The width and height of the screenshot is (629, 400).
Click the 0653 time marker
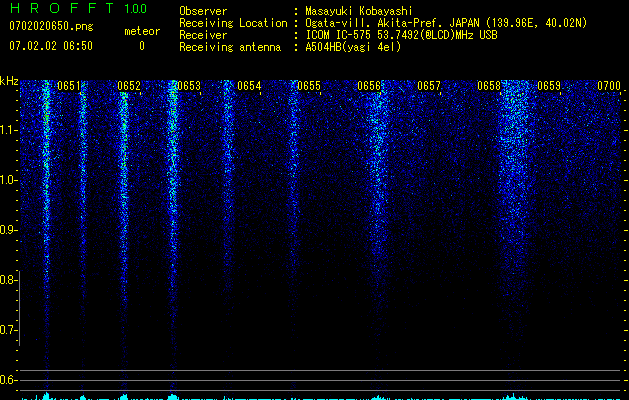click(189, 86)
